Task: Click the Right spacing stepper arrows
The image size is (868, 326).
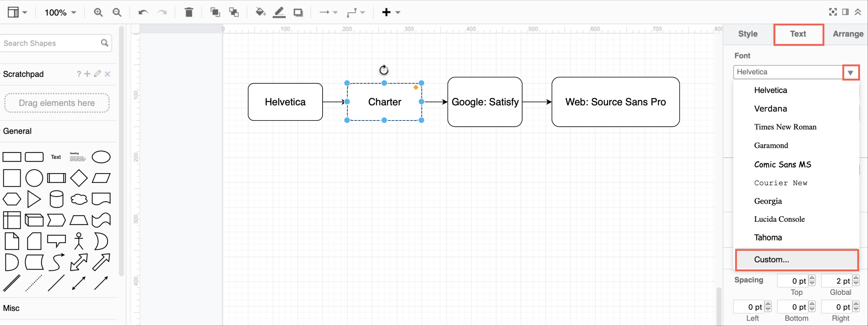Action: pos(856,306)
